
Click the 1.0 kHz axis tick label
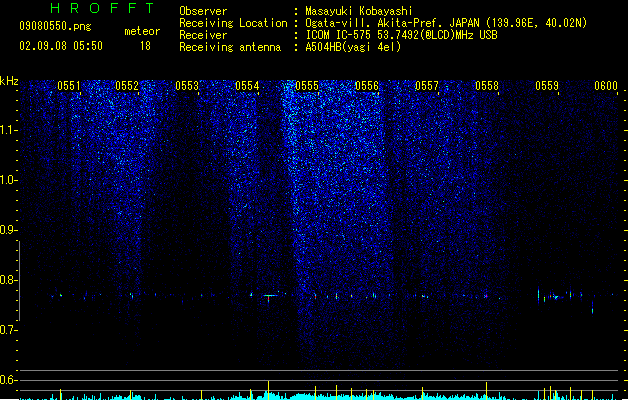(x=8, y=180)
